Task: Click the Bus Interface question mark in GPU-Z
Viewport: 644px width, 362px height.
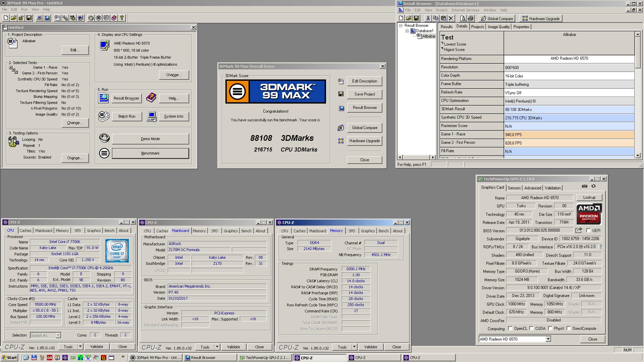Action: (x=600, y=247)
